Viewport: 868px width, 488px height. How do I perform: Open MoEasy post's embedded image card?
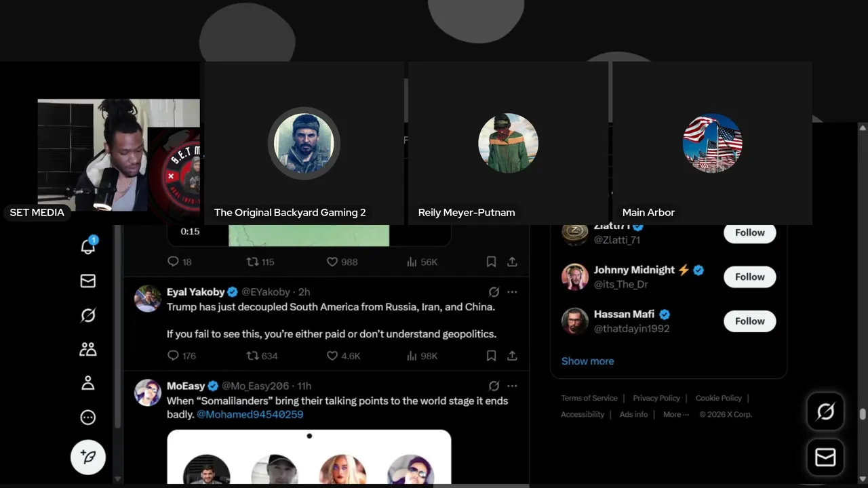coord(309,457)
